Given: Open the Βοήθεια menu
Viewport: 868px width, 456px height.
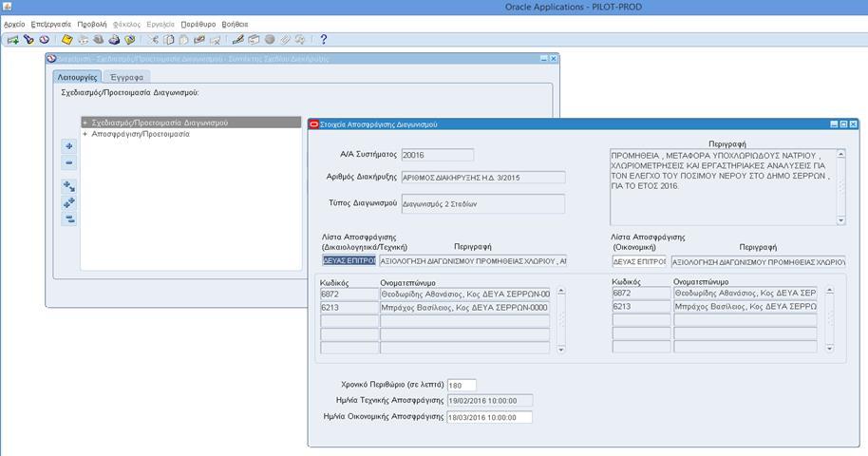Looking at the screenshot, I should point(235,25).
